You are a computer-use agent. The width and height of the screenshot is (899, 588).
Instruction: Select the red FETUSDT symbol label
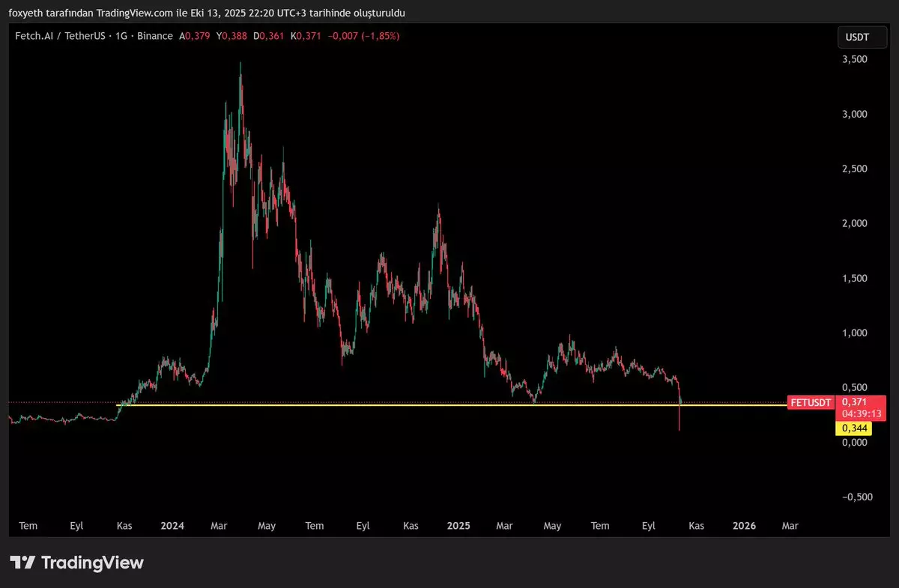coord(811,402)
